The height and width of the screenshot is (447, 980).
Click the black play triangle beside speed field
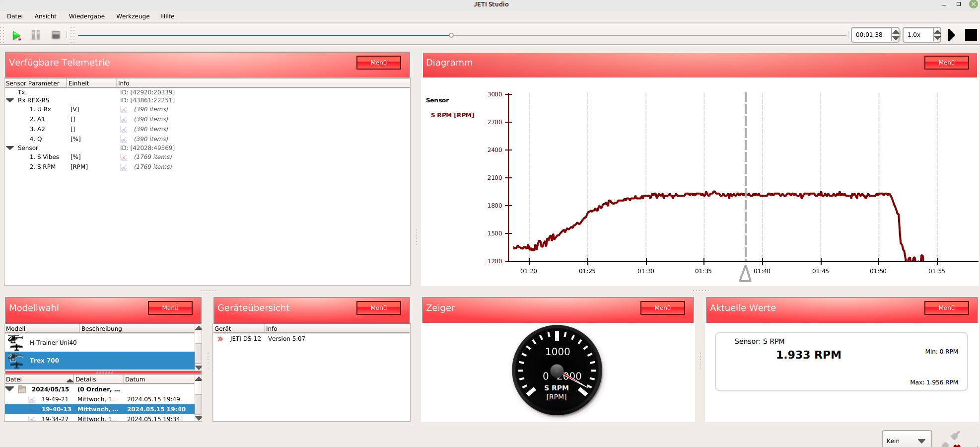(x=951, y=35)
